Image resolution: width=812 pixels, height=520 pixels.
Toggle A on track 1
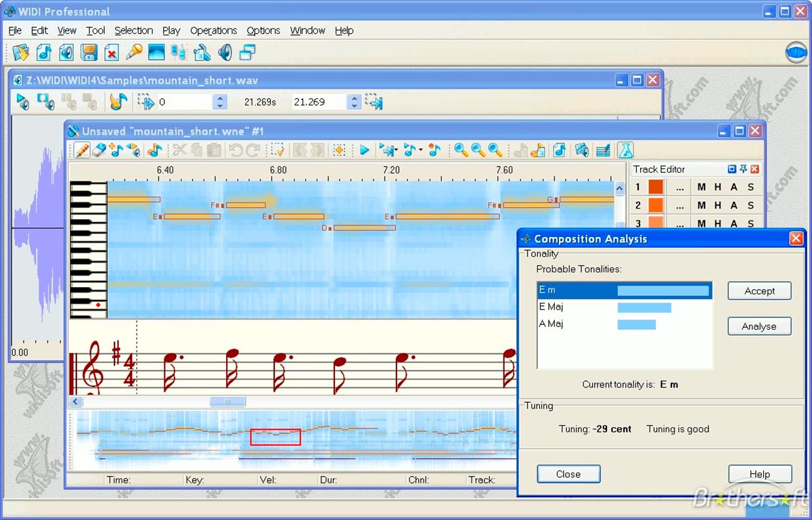coord(734,188)
